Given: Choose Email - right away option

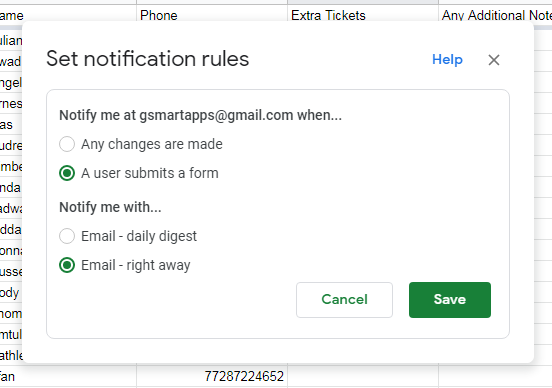Looking at the screenshot, I should pos(67,265).
